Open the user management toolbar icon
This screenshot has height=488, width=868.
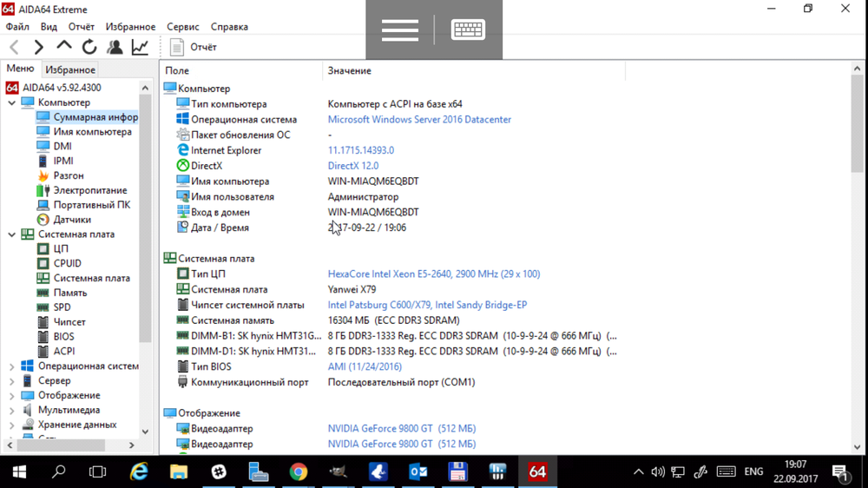[x=115, y=48]
